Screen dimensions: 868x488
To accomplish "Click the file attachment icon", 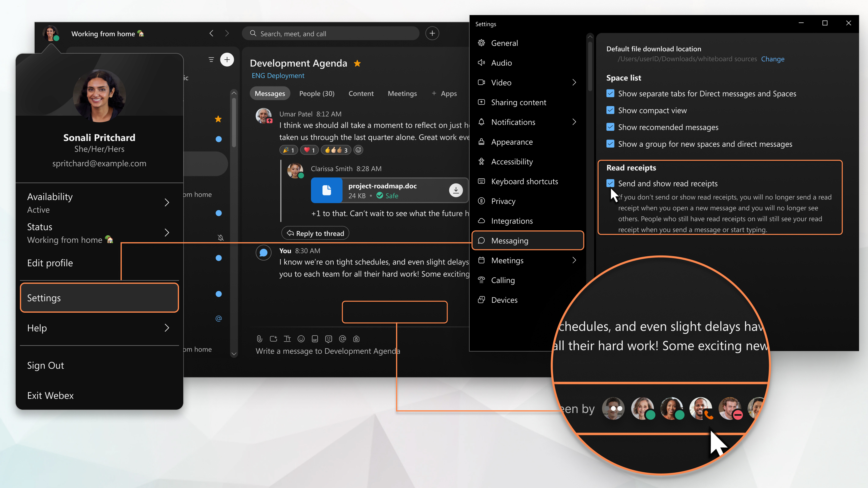I will 259,338.
